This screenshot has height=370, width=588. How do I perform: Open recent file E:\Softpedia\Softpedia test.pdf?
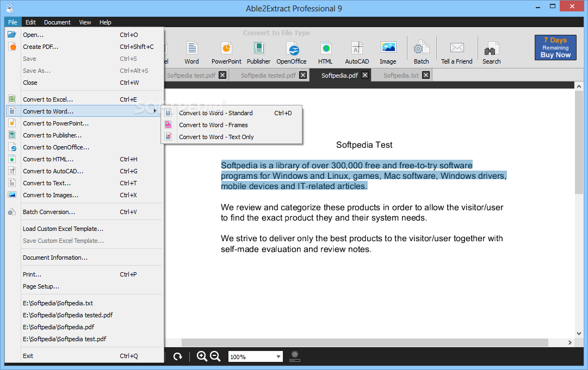click(x=84, y=339)
